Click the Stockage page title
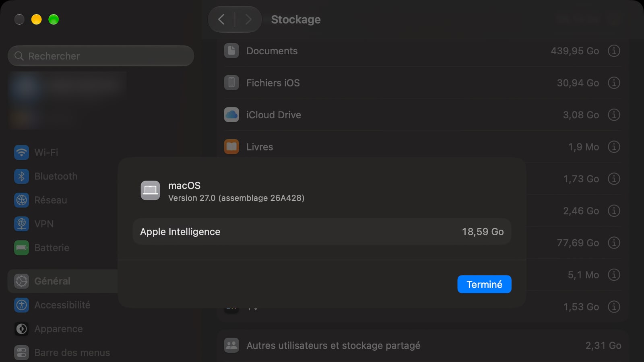The width and height of the screenshot is (644, 362). point(296,19)
